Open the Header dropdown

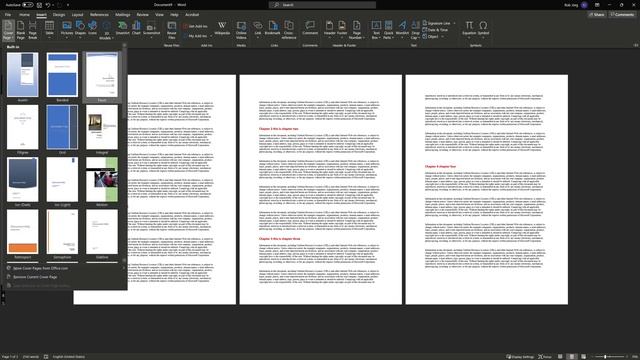click(x=329, y=30)
